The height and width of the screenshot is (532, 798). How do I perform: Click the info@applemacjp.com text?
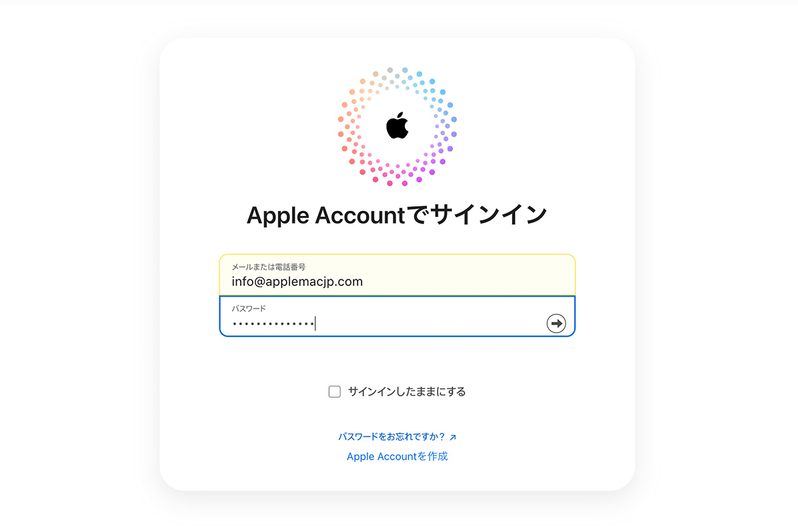(x=297, y=281)
